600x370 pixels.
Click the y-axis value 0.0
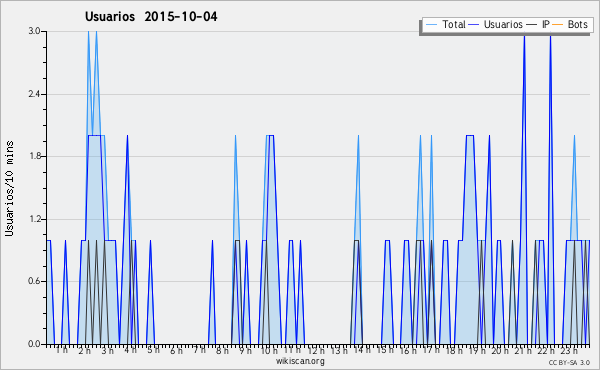(x=34, y=344)
